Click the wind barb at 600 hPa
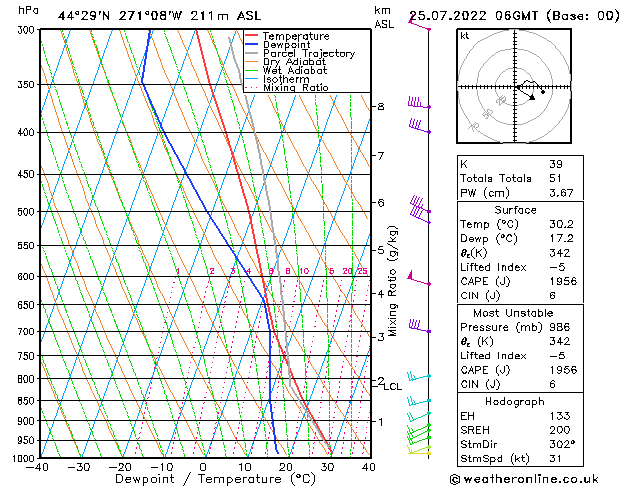This screenshot has height=486, width=629. pos(419,278)
